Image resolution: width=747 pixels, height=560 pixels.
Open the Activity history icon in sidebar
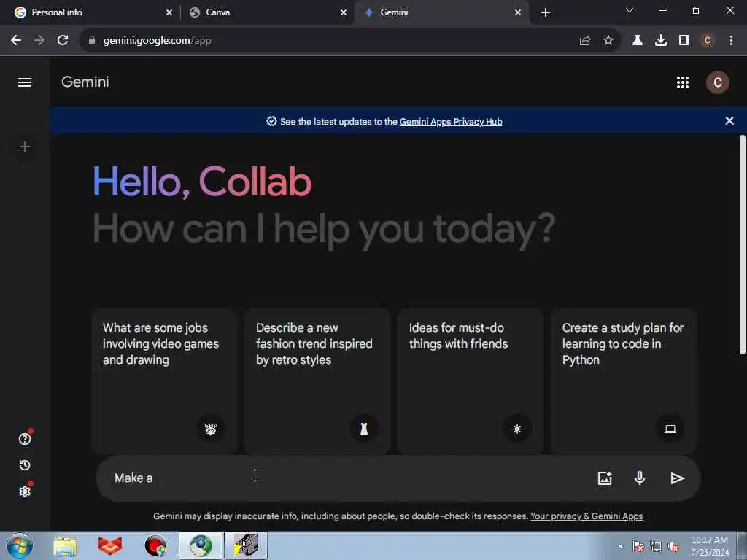[x=25, y=465]
